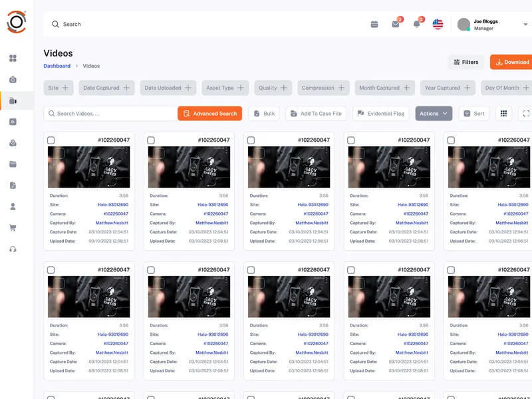Viewport: 532px width, 399px height.
Task: Tick checkbox on fourth card, top row
Action: tap(351, 140)
